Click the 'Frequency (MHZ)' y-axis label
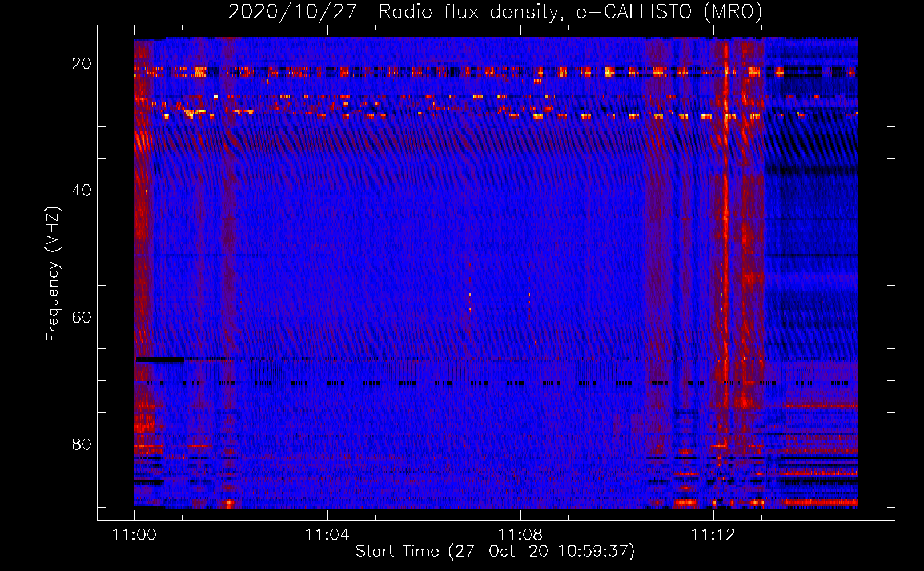924x571 pixels. tap(52, 274)
